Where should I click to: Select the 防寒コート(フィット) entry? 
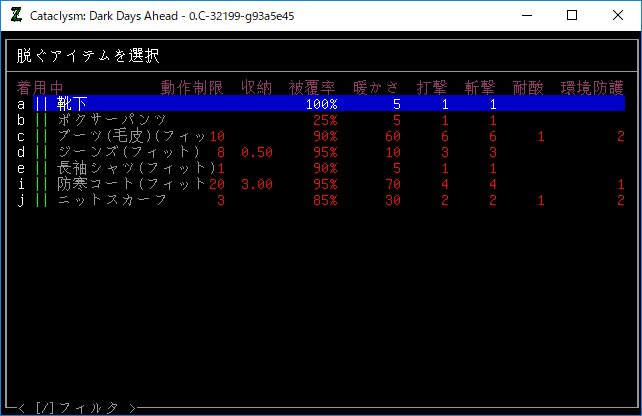pyautogui.click(x=130, y=184)
